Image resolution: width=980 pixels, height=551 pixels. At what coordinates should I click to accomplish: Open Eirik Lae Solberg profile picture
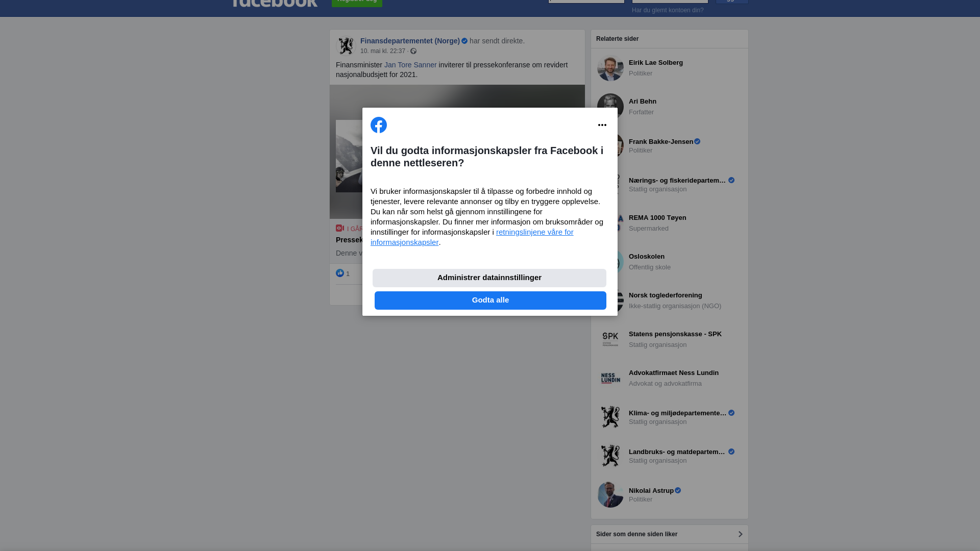pyautogui.click(x=610, y=68)
